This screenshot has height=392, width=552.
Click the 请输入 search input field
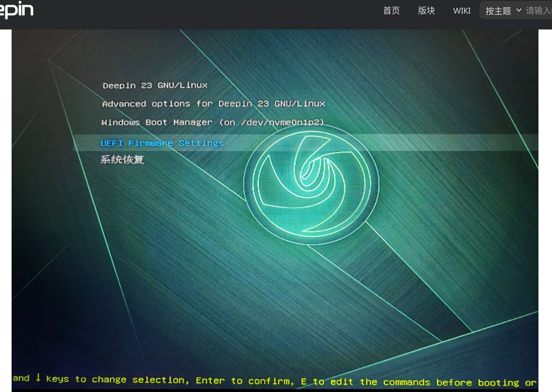pos(538,11)
